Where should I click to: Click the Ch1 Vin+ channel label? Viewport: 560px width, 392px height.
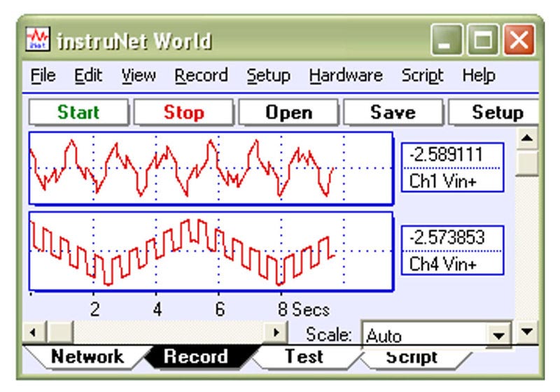443,181
